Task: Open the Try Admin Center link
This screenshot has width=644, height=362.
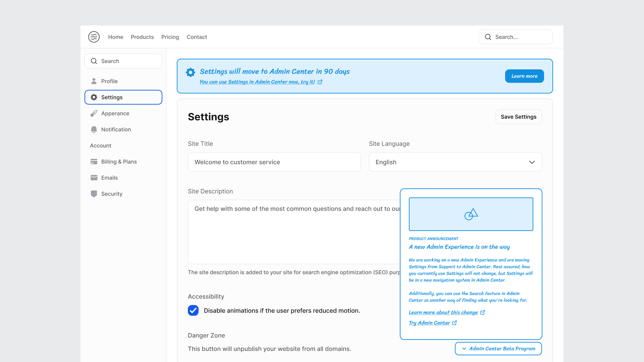Action: click(429, 323)
